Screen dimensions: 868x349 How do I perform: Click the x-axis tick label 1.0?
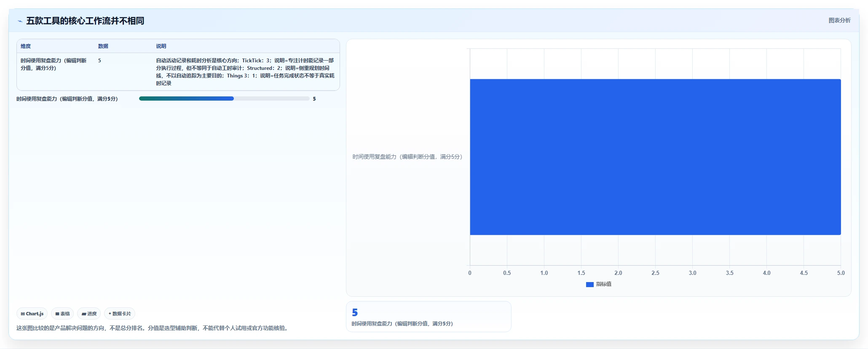(544, 273)
